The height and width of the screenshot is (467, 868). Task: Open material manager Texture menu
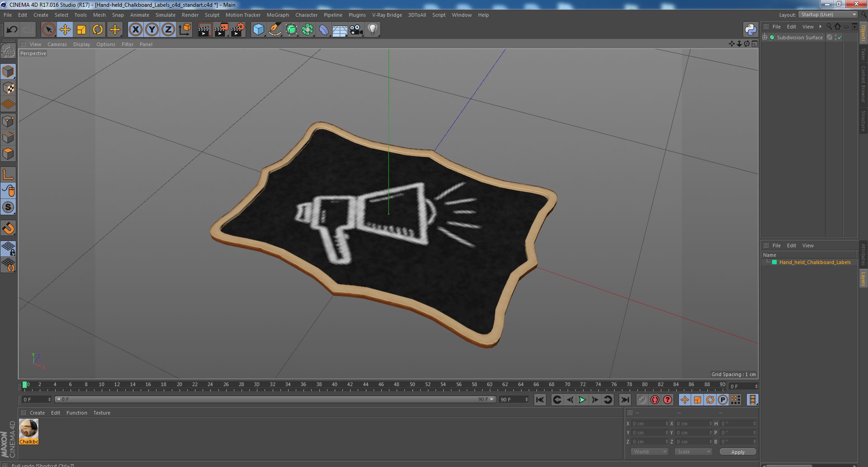102,413
